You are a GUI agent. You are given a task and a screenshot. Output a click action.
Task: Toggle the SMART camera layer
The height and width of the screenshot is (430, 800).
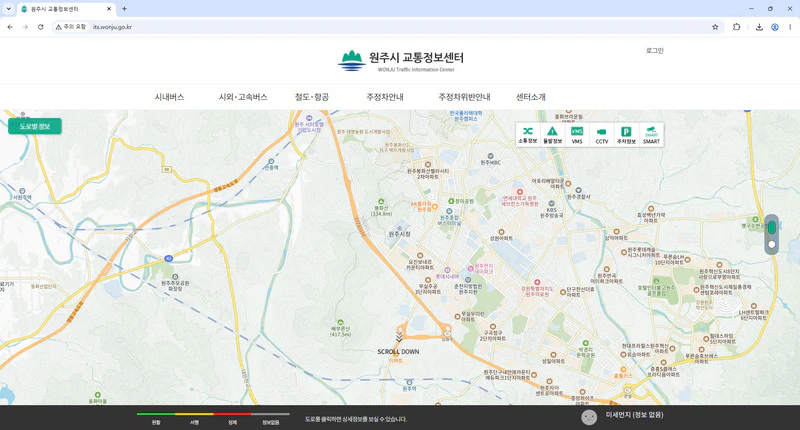pos(651,135)
